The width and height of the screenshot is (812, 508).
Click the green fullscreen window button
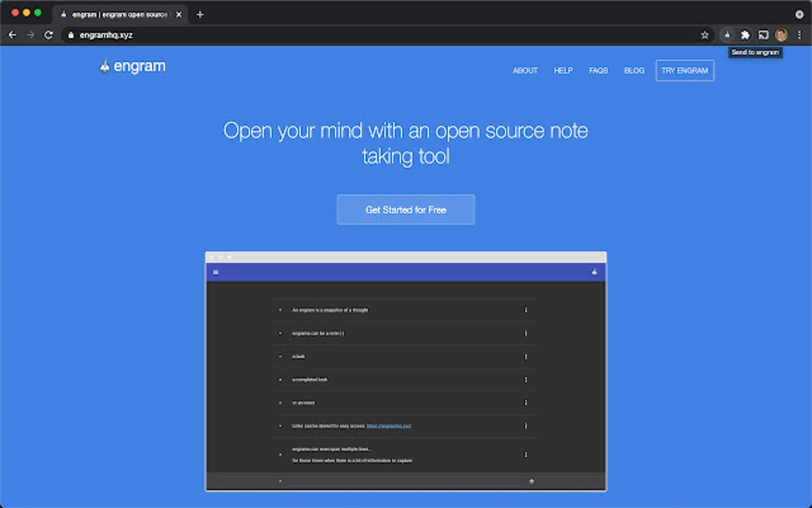tap(37, 13)
